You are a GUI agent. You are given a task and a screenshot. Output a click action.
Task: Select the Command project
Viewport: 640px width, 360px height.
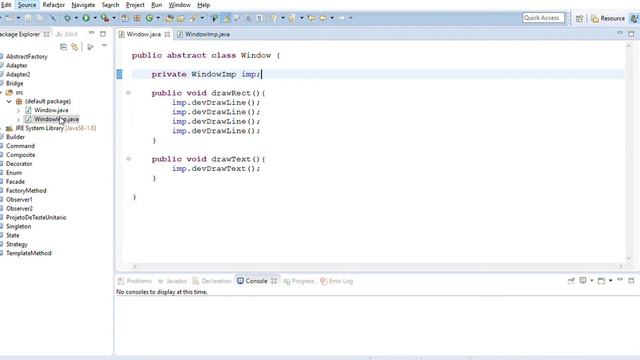click(x=20, y=146)
